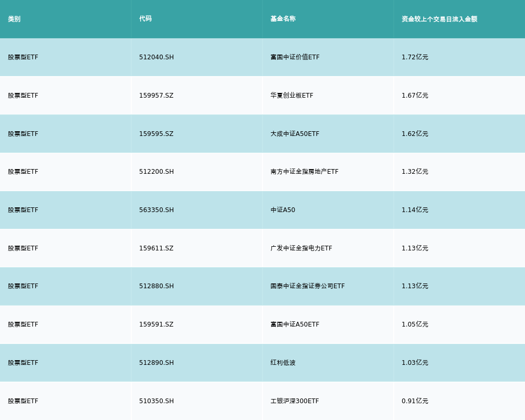Select fund name 工银沪深300ETF
525x420 pixels.
[295, 401]
